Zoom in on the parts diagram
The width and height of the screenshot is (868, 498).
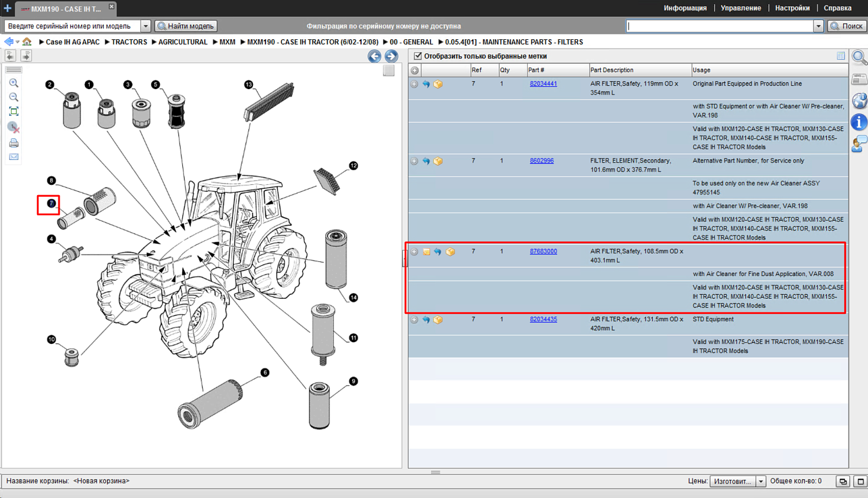click(14, 83)
